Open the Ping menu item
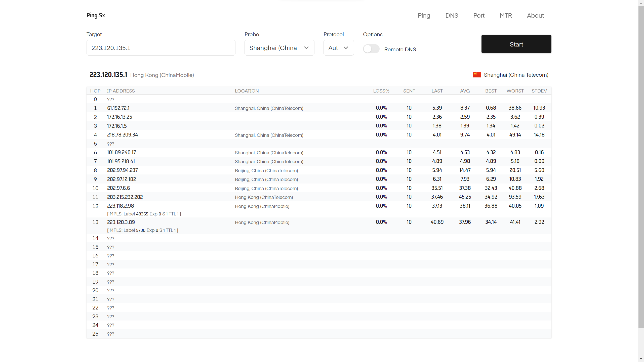This screenshot has width=644, height=362. (x=424, y=16)
